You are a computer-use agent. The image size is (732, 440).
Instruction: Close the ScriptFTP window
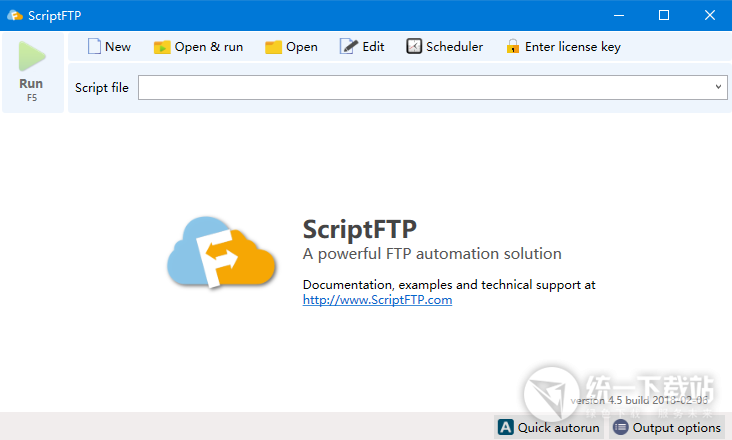pos(709,15)
